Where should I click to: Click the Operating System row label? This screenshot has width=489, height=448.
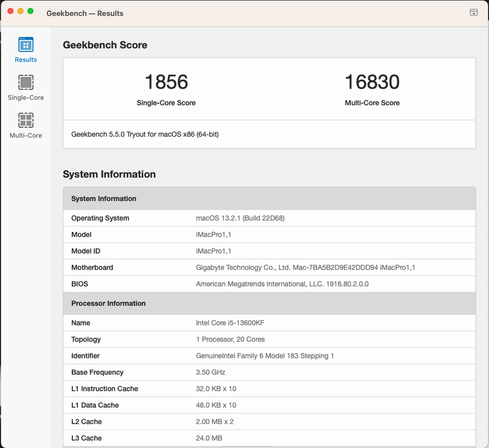coord(100,218)
